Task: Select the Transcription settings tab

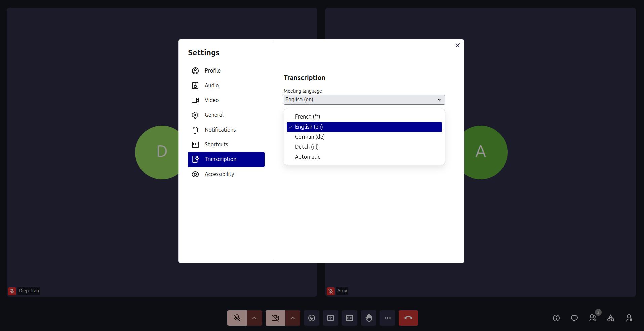Action: pyautogui.click(x=226, y=159)
